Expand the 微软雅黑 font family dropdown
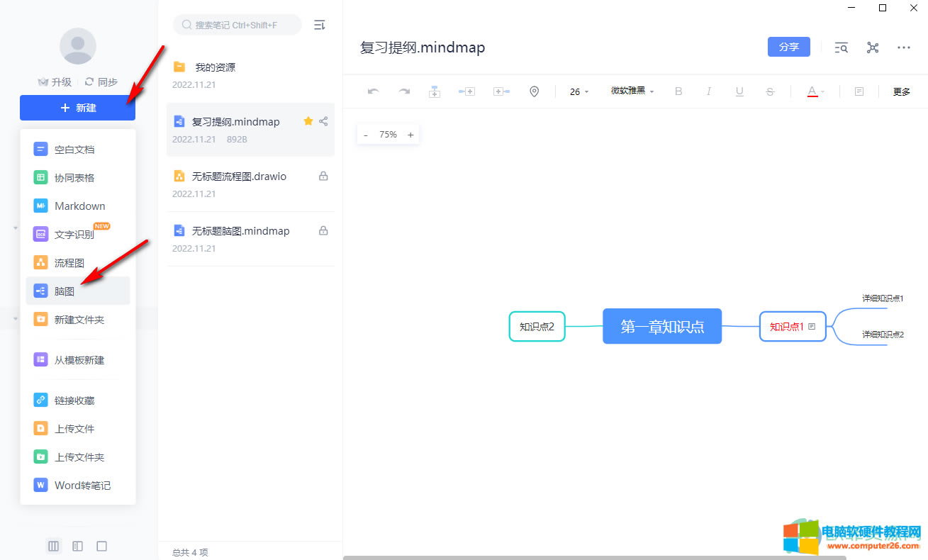This screenshot has height=560, width=928. pos(632,91)
